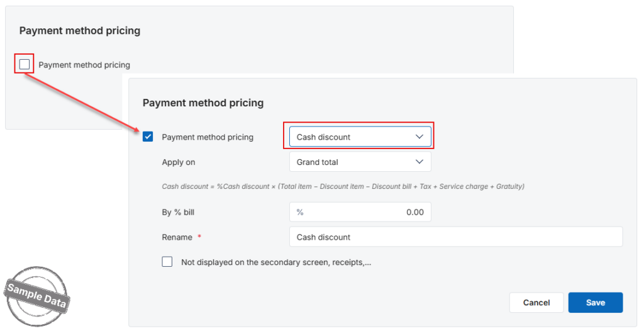The height and width of the screenshot is (331, 644).
Task: Click the Cancel button
Action: (x=536, y=303)
